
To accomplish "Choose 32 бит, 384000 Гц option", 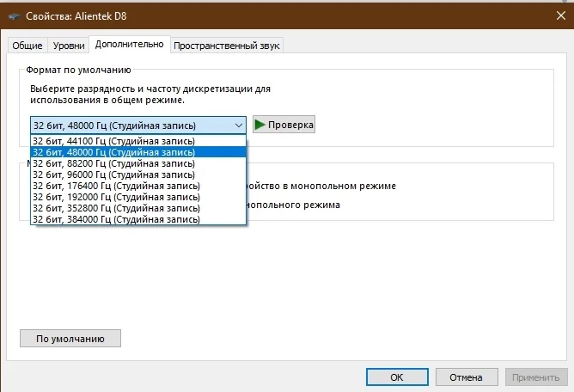I will (x=138, y=219).
